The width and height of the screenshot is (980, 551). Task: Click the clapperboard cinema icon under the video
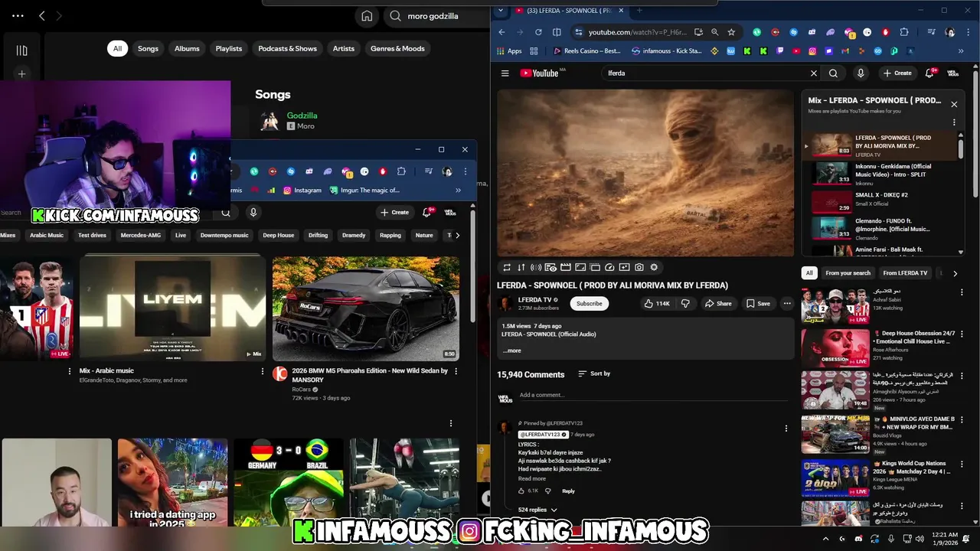pyautogui.click(x=565, y=267)
